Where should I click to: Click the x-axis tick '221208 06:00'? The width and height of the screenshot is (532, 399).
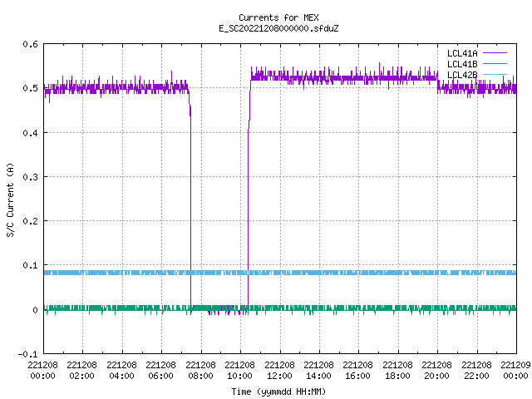click(x=160, y=371)
